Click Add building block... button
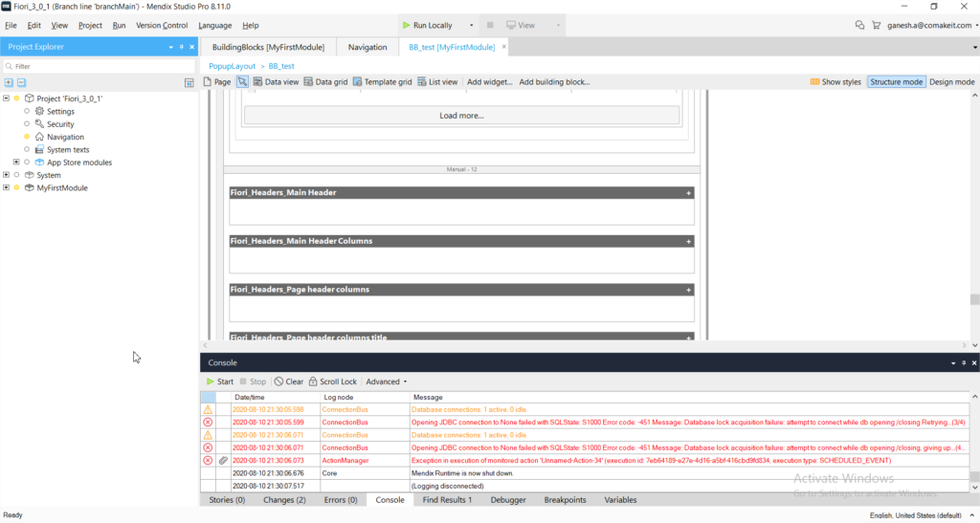The width and height of the screenshot is (980, 523). [x=554, y=82]
